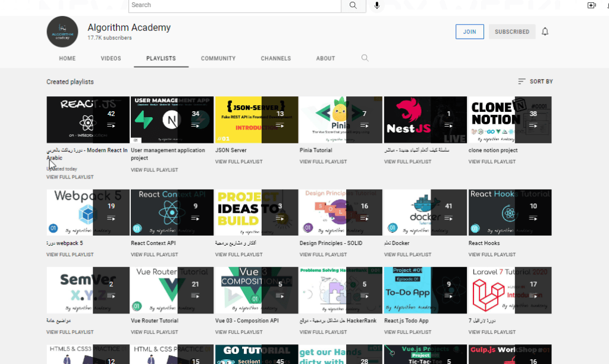
Task: Click the playlist icon on the Docker thumbnail
Action: point(449,218)
